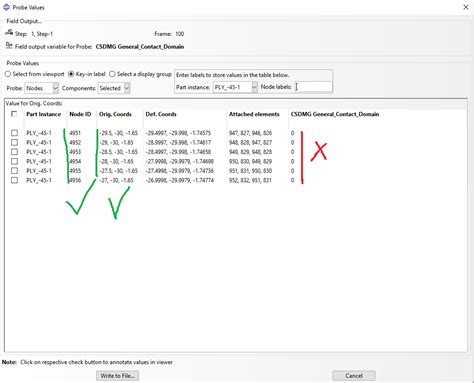Toggle the select-all checkbox in table header
Viewport: 474px width, 383px height.
14,114
